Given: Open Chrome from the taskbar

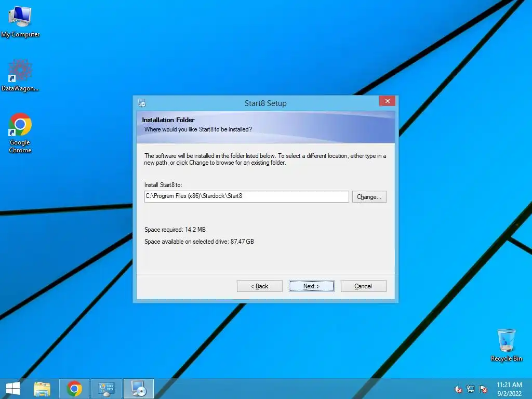Looking at the screenshot, I should (x=74, y=389).
